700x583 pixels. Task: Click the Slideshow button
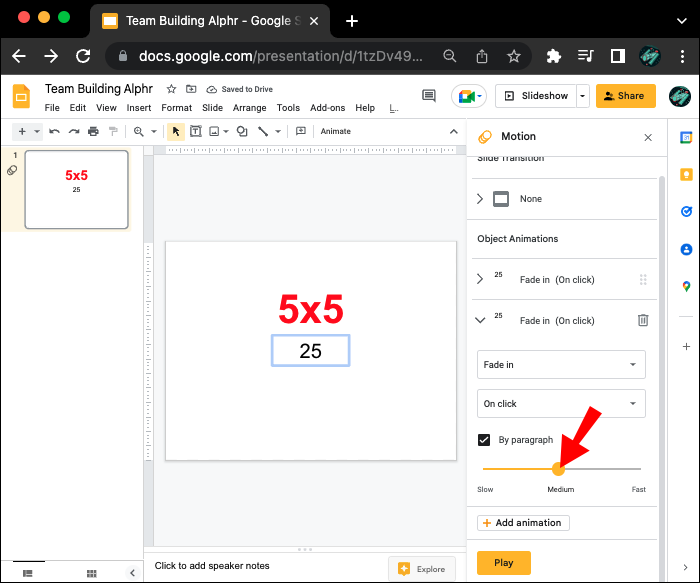(x=536, y=96)
